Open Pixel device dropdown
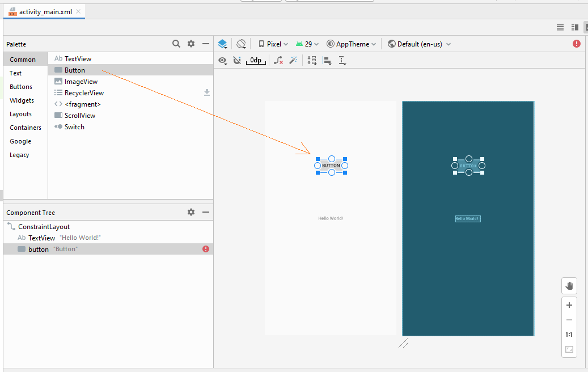Image resolution: width=588 pixels, height=372 pixels. (273, 44)
